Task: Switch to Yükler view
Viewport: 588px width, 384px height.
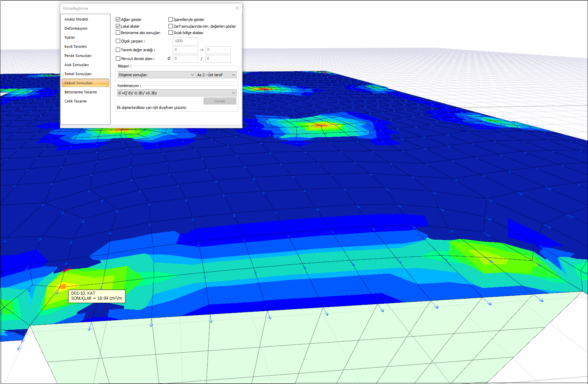Action: (x=70, y=37)
